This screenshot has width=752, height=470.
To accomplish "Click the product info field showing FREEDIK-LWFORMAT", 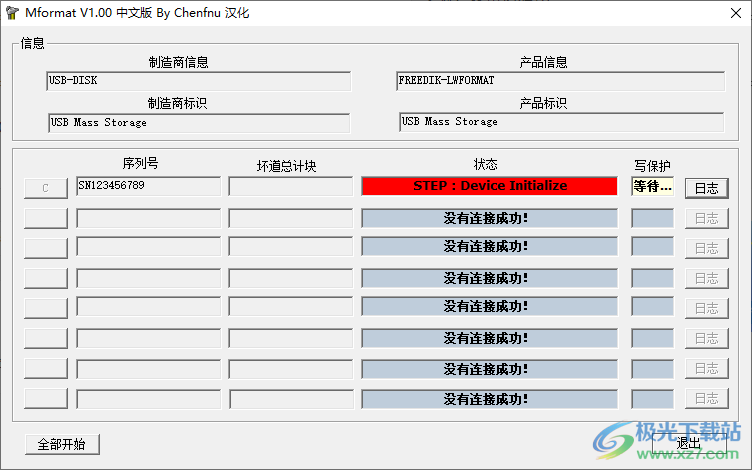I will (561, 81).
